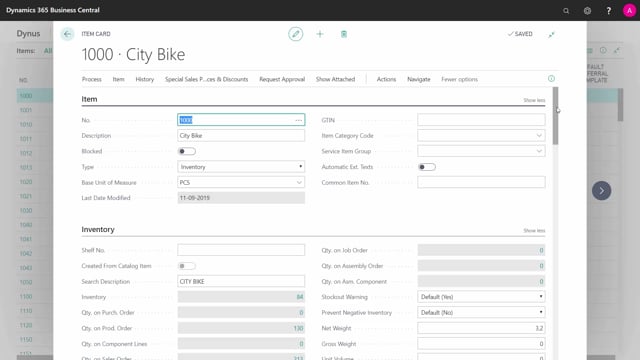Select item 1010 in background list

click(26, 124)
